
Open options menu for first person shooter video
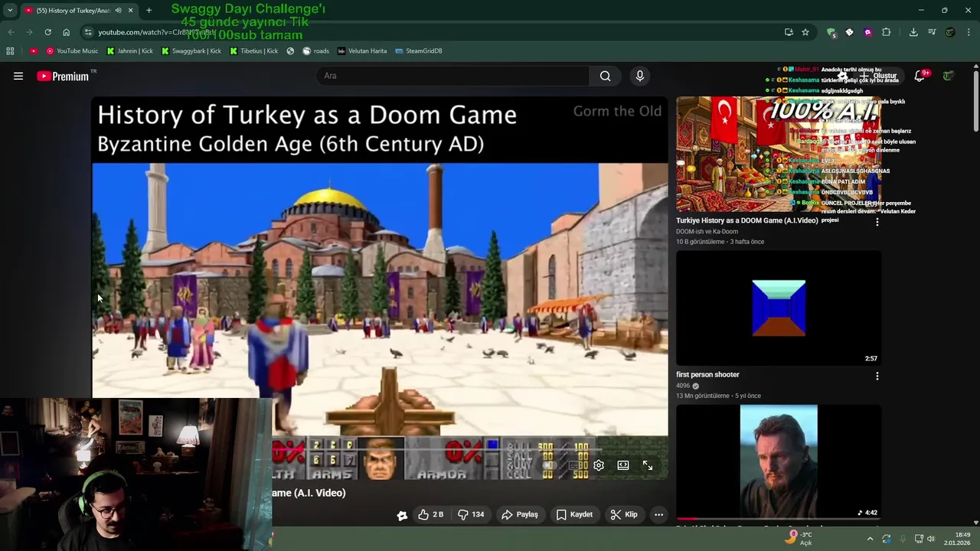pyautogui.click(x=877, y=376)
